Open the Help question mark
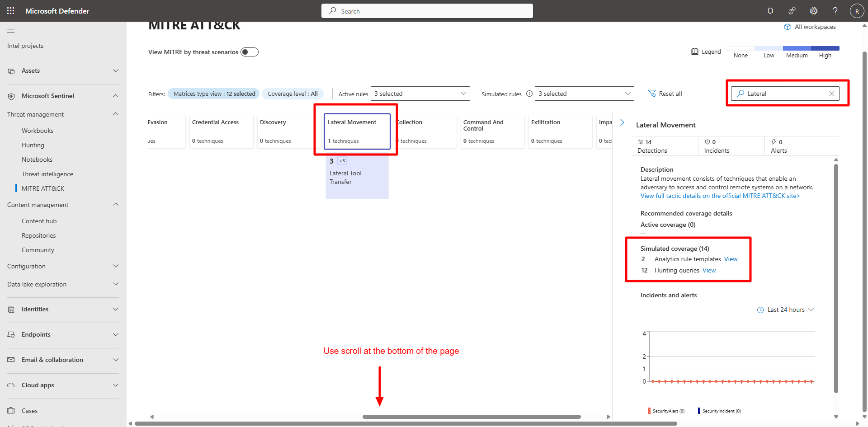 tap(835, 11)
